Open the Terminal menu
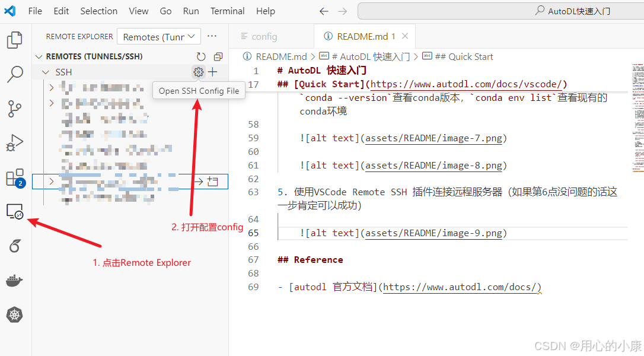The height and width of the screenshot is (356, 644). pos(227,11)
